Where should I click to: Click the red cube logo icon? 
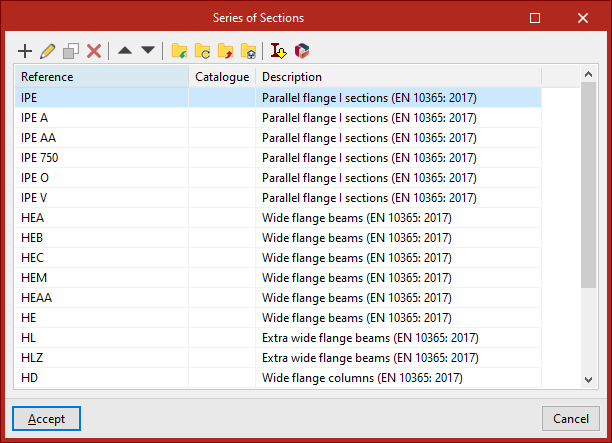click(x=302, y=50)
